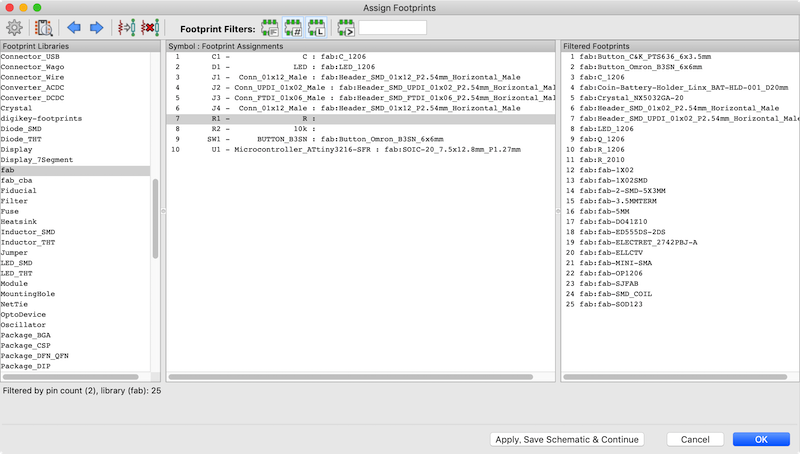Select C1 capacitor assignment row
The width and height of the screenshot is (800, 454).
pos(361,57)
